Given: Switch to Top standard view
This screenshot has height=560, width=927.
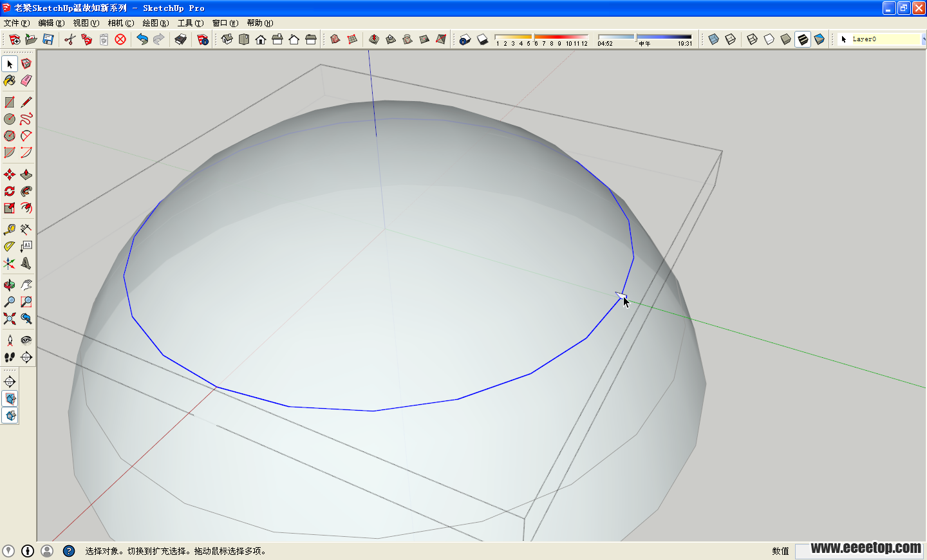Looking at the screenshot, I should (244, 39).
